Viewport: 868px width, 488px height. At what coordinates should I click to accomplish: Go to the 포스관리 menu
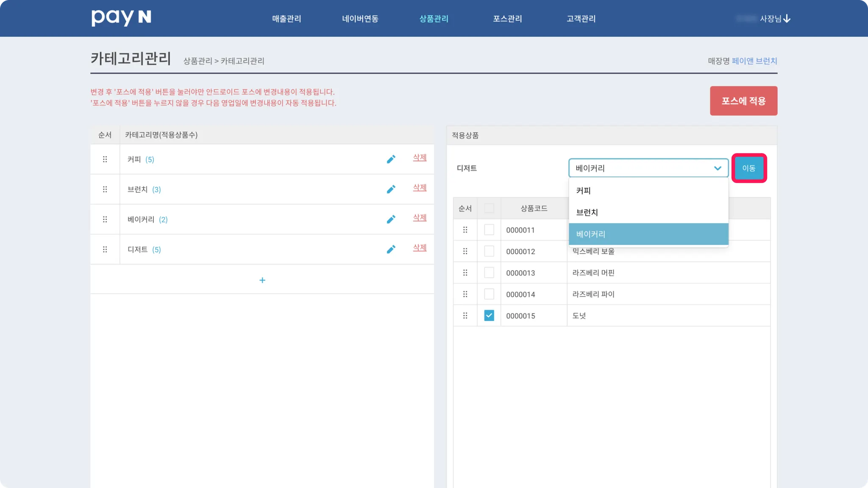[x=507, y=19]
